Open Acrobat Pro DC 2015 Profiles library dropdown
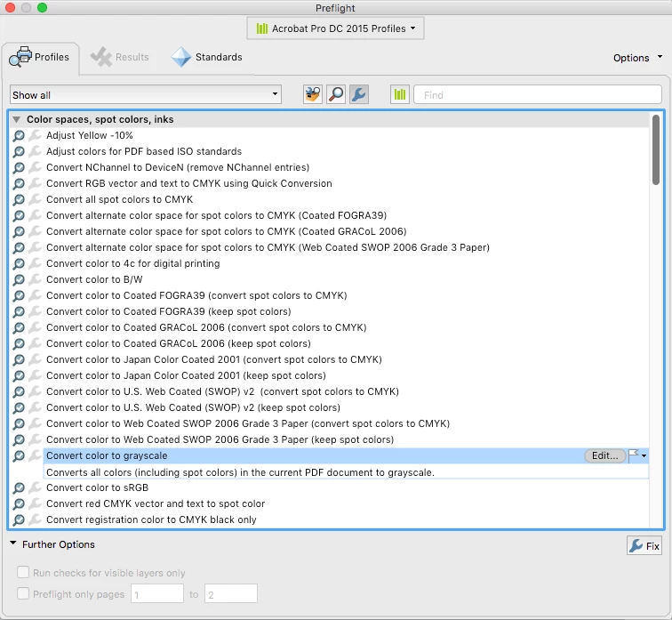 [x=335, y=28]
